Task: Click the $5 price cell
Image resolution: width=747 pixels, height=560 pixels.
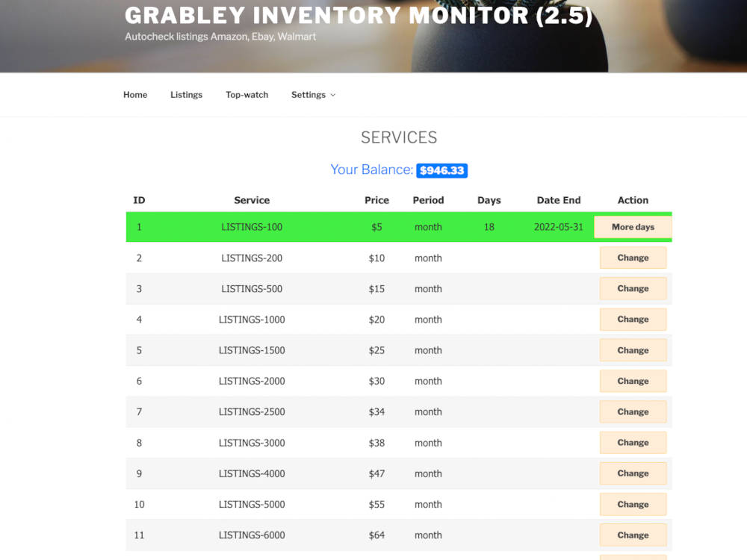Action: point(376,227)
